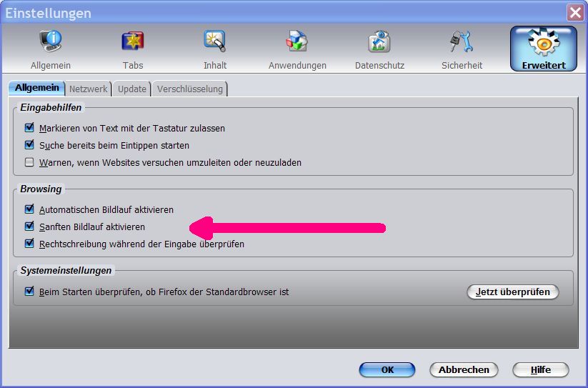Toggle Rechtschreibung während der Eingabe überprüfen
This screenshot has width=588, height=388.
click(29, 244)
